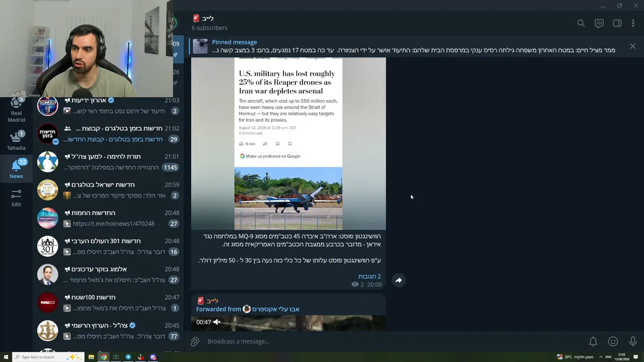Open the channel live stream icon
The width and height of the screenshot is (644, 362).
click(x=599, y=23)
